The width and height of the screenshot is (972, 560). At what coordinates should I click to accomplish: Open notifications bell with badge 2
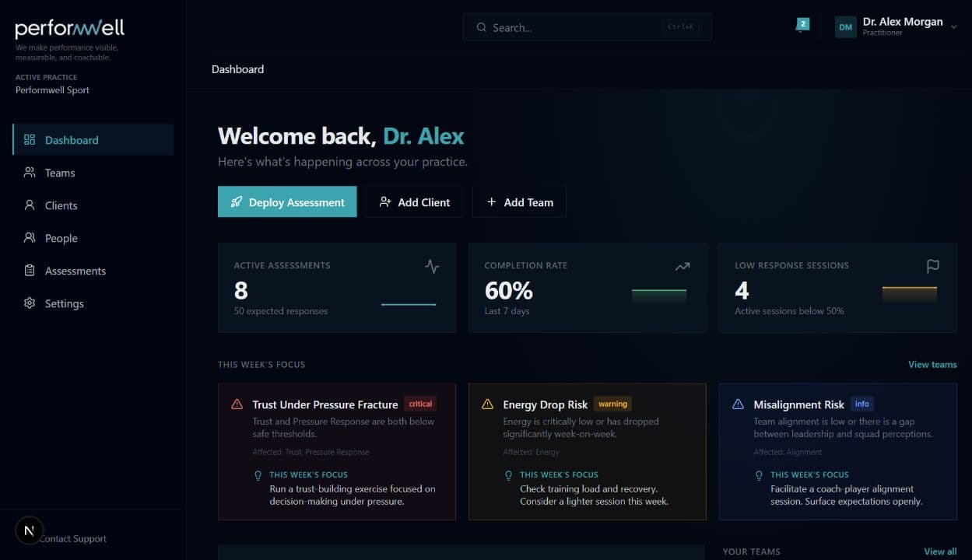(801, 26)
